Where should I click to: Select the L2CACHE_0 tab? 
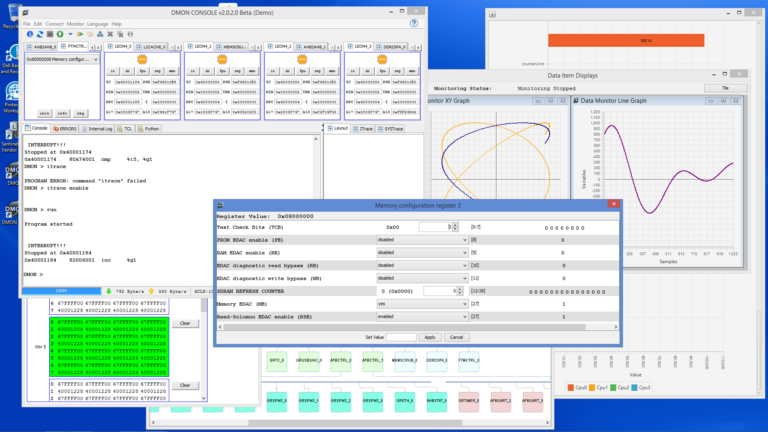pyautogui.click(x=151, y=47)
